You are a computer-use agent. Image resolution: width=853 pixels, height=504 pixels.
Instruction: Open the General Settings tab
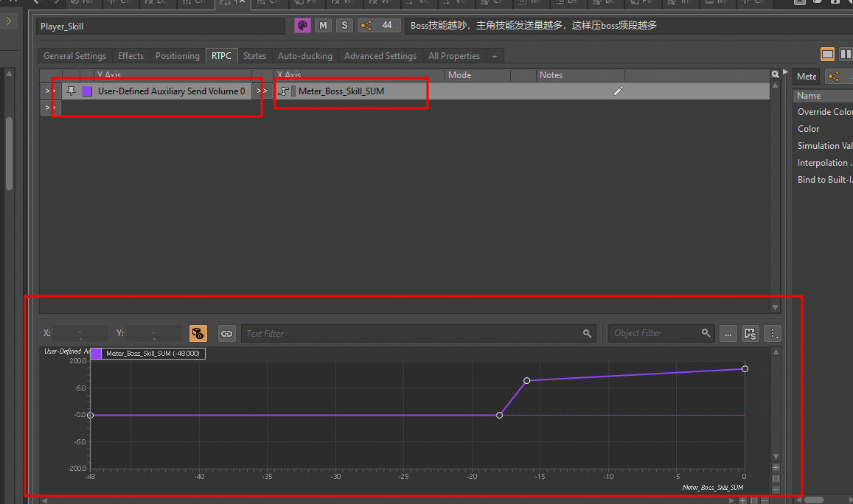[74, 55]
